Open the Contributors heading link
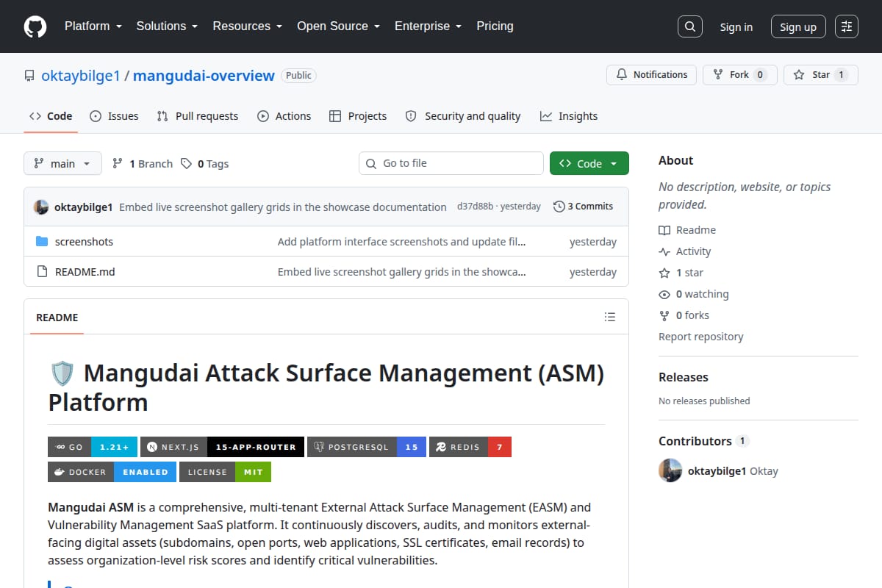 click(x=703, y=441)
